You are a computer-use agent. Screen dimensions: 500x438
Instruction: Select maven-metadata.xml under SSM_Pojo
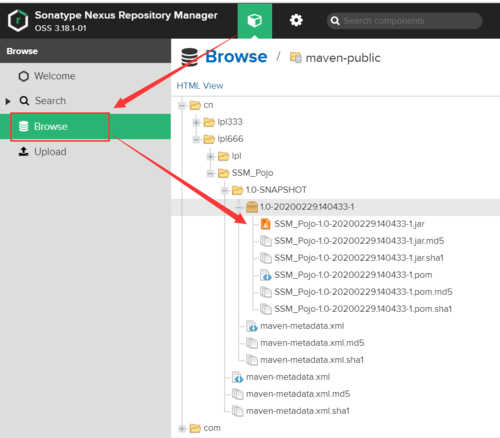pos(288,377)
